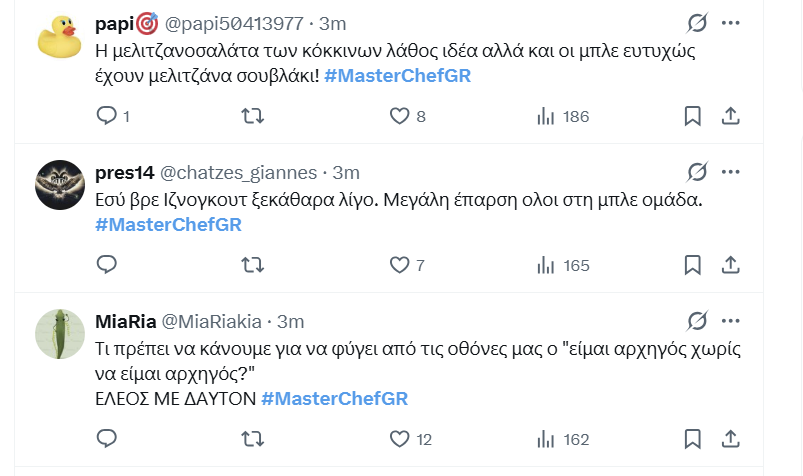
Task: Open more options menu on pres14's tweet
Action: coord(731,172)
